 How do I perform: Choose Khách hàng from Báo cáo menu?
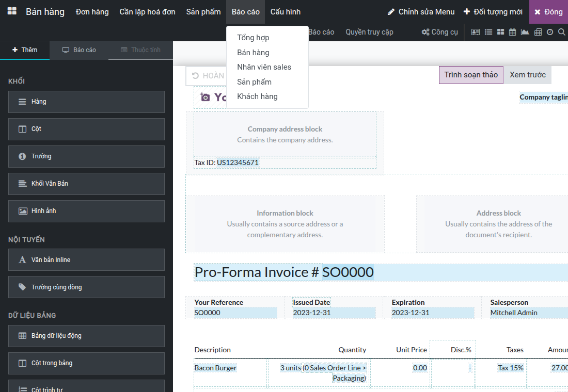(x=257, y=96)
